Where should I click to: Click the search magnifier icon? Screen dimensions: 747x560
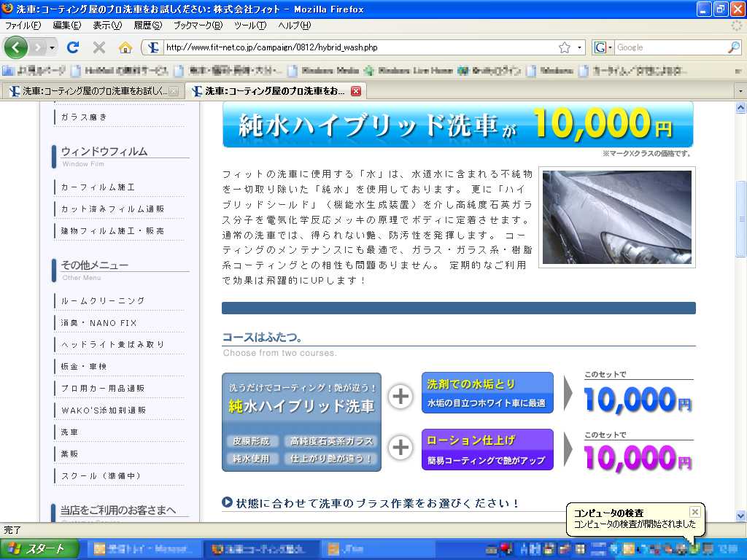coord(734,47)
